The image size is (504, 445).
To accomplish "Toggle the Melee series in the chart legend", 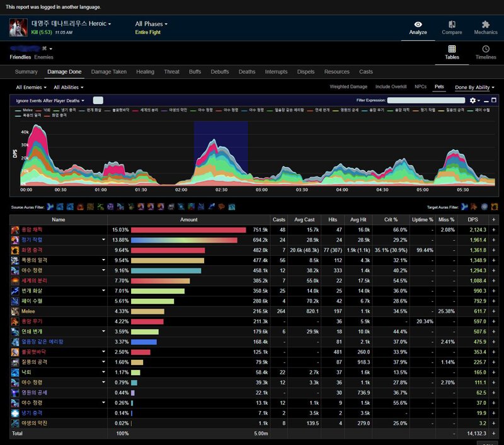I will click(x=24, y=110).
